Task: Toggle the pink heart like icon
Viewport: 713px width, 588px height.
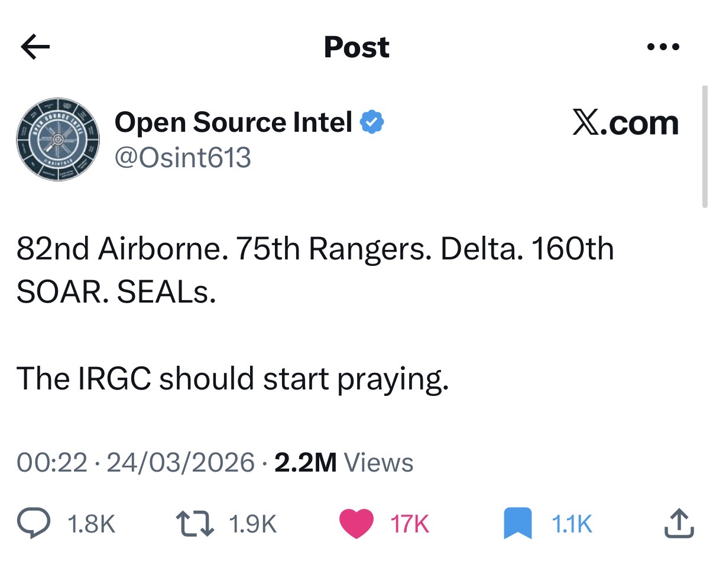Action: tap(356, 524)
